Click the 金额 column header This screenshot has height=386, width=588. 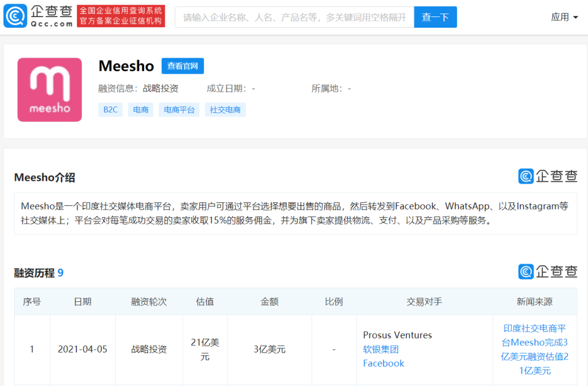click(x=270, y=302)
